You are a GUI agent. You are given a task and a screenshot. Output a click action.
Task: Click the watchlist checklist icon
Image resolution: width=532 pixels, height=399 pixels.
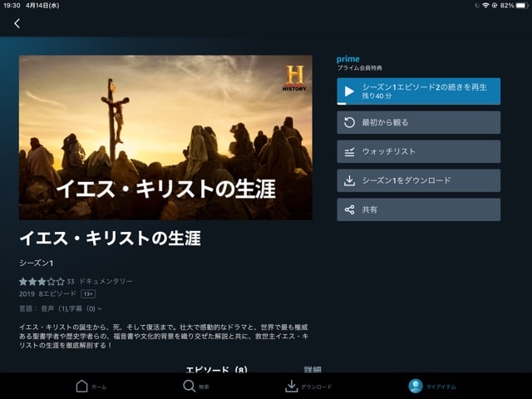(x=349, y=151)
